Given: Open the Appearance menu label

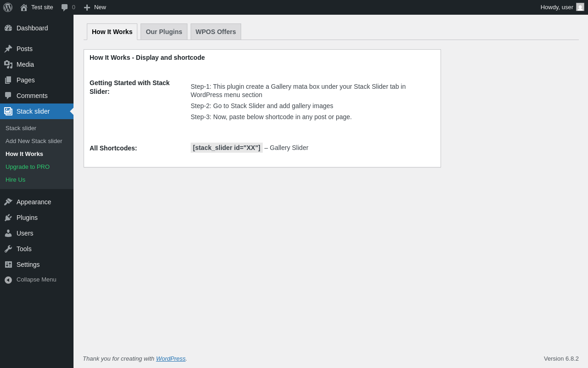Looking at the screenshot, I should point(34,202).
